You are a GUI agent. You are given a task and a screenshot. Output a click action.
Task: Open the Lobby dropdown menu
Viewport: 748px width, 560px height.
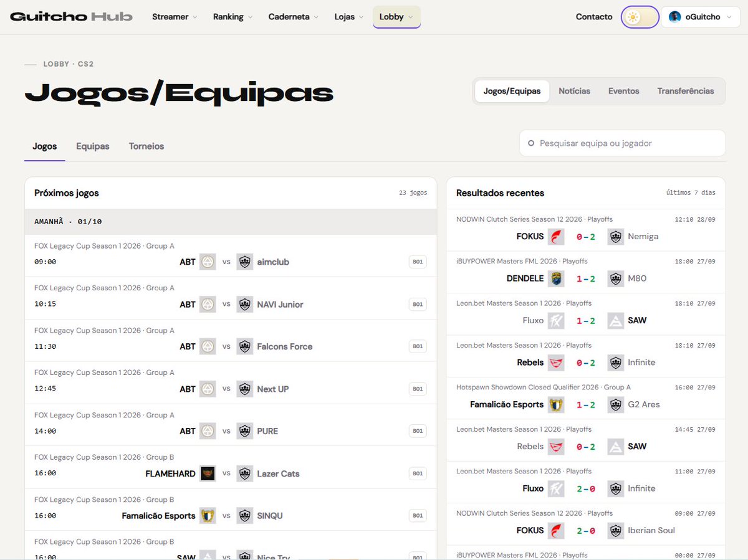396,17
